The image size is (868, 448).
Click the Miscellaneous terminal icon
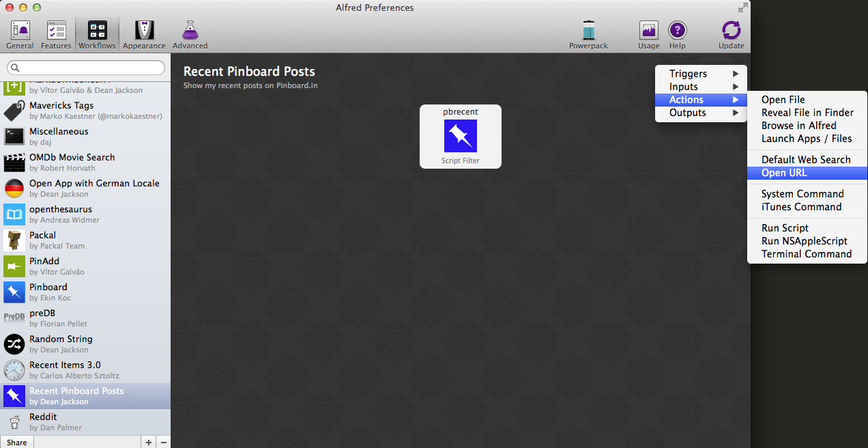click(x=14, y=137)
